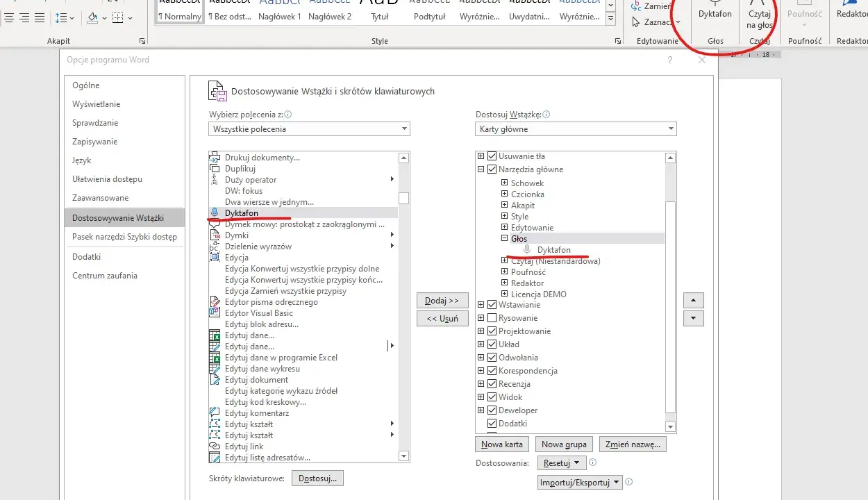This screenshot has height=500, width=868.
Task: Click the Zmień nazwę button
Action: pyautogui.click(x=633, y=444)
